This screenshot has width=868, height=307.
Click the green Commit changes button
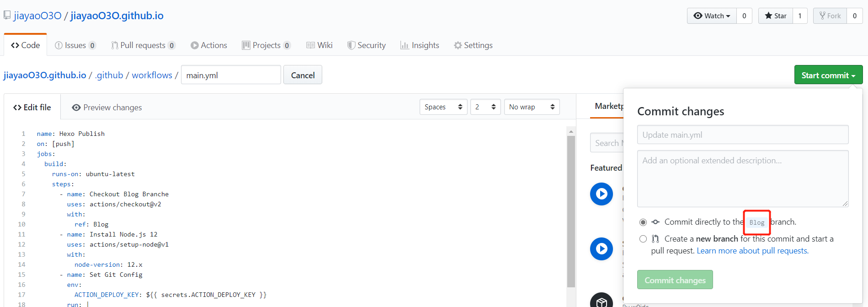click(675, 280)
